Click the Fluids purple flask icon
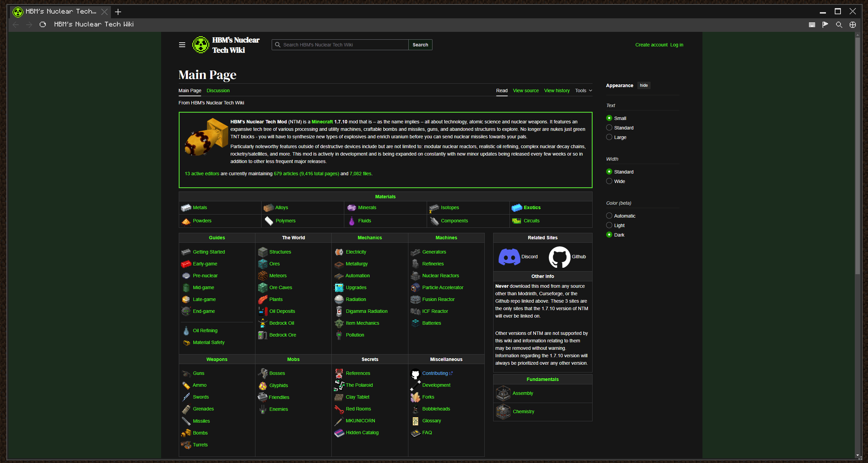 [x=352, y=221]
